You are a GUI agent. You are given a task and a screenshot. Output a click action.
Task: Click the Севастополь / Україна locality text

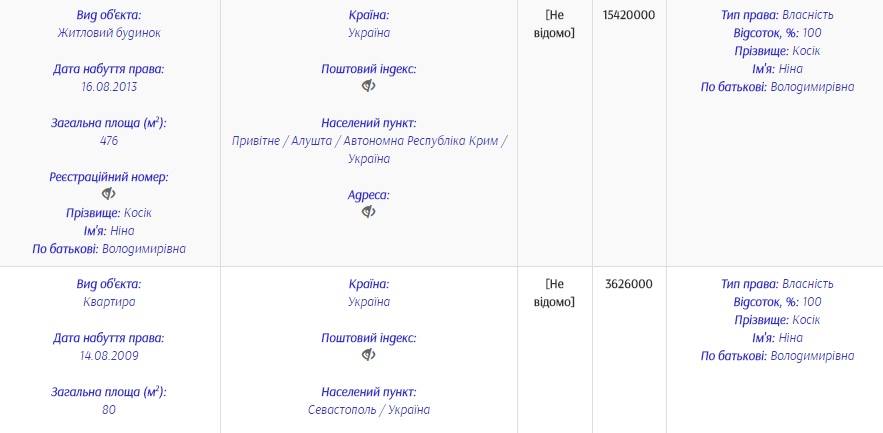tap(369, 410)
